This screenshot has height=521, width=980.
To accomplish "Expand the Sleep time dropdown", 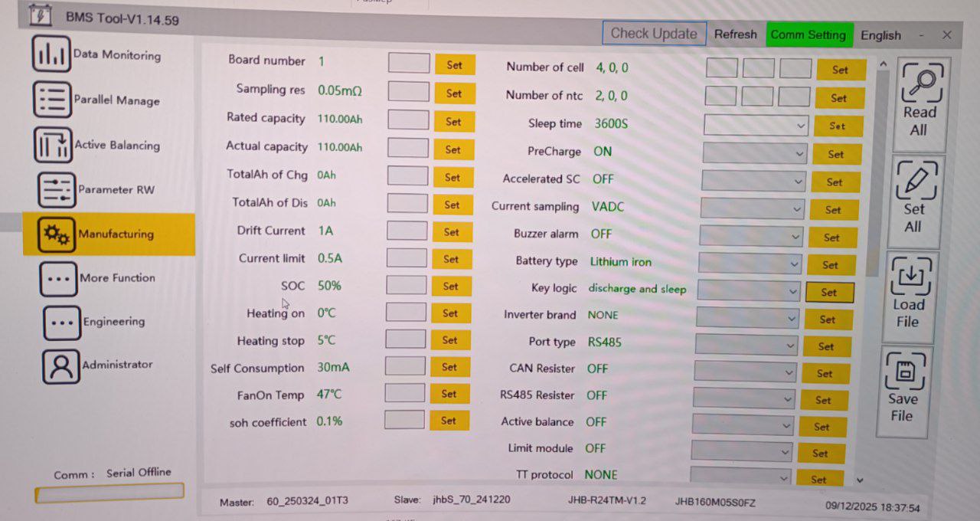I will 756,125.
